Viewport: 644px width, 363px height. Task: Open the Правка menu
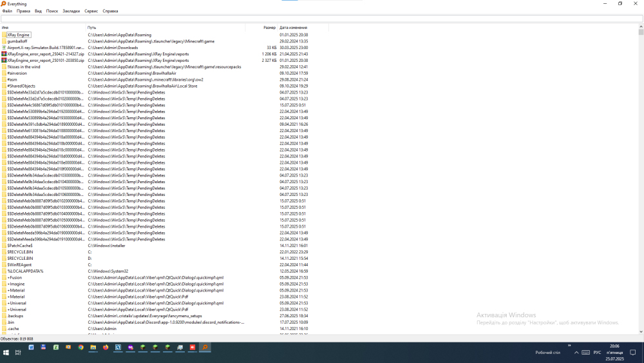(23, 11)
